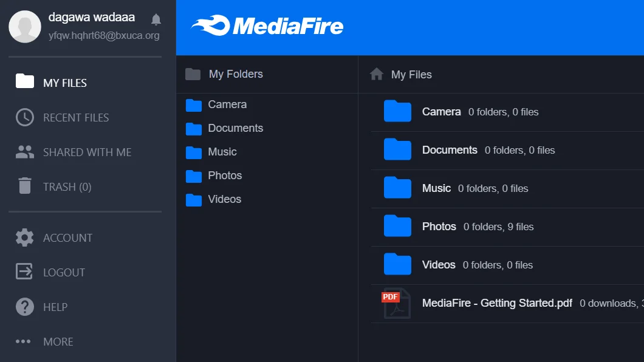
Task: Click the Camera folder icon in My Folders tree
Action: pos(194,105)
